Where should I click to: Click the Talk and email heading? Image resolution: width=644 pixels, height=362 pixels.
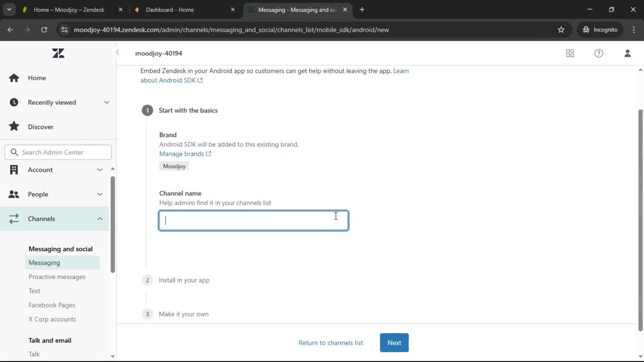click(x=50, y=340)
